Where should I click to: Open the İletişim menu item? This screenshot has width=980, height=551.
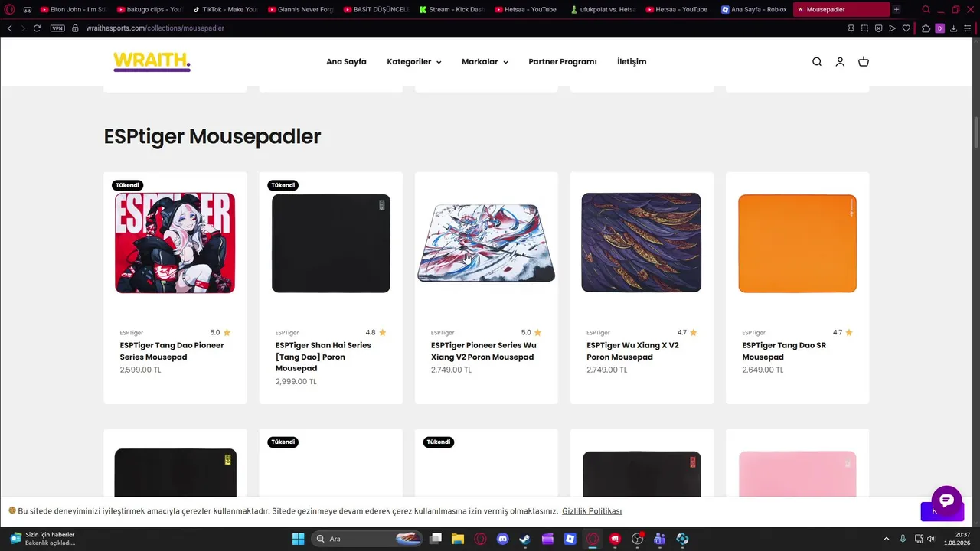(x=632, y=62)
